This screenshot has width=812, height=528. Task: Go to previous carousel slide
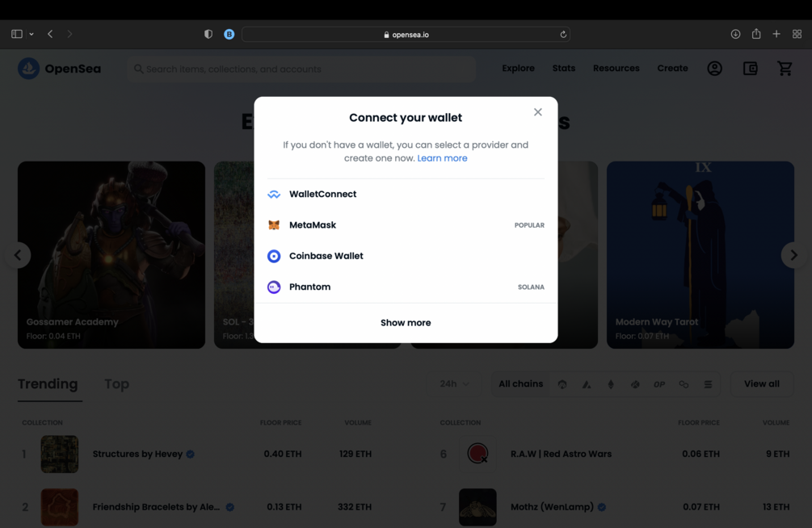[18, 255]
